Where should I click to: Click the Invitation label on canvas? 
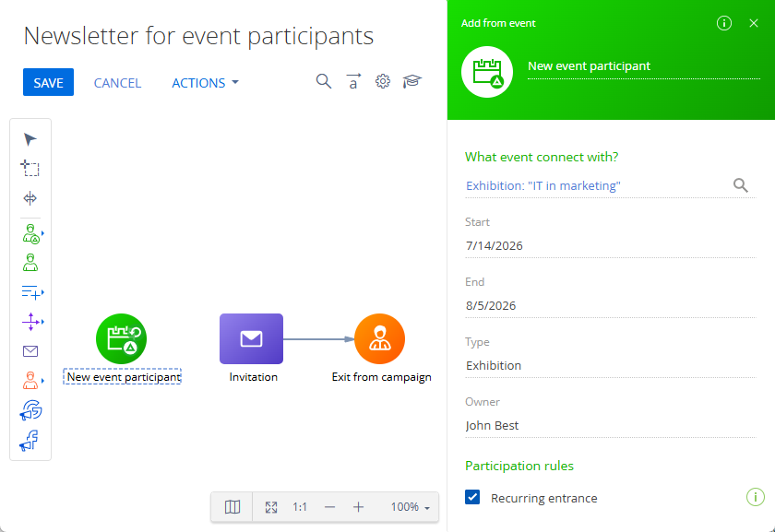[x=253, y=377]
